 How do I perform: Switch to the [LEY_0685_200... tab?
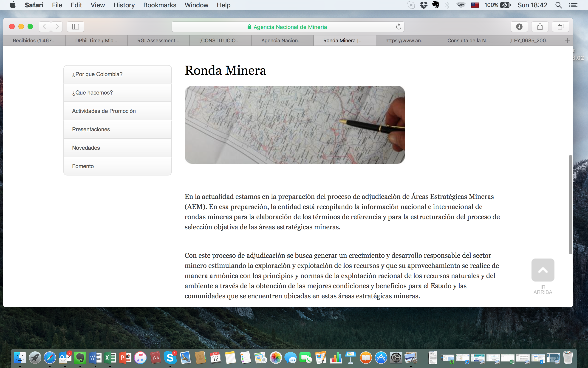click(x=531, y=40)
